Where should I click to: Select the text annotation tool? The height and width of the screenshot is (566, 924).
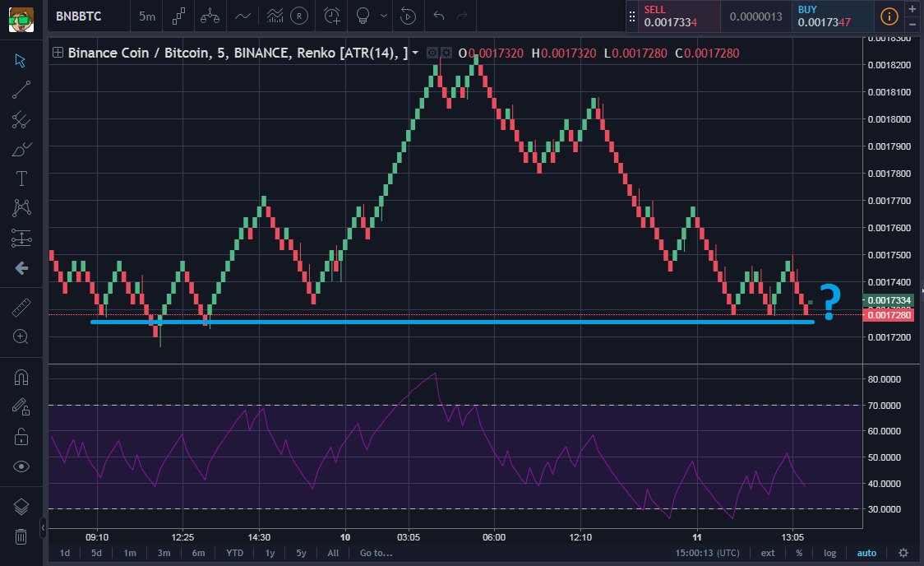point(21,179)
